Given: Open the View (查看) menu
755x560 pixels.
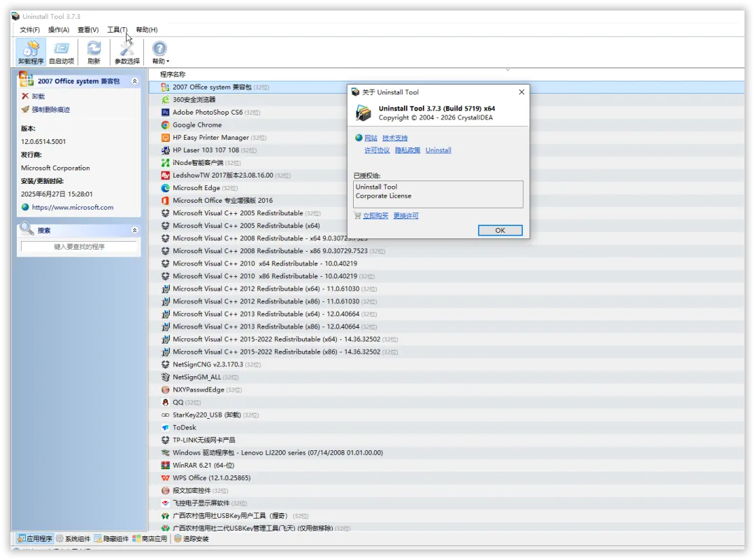Looking at the screenshot, I should [88, 30].
